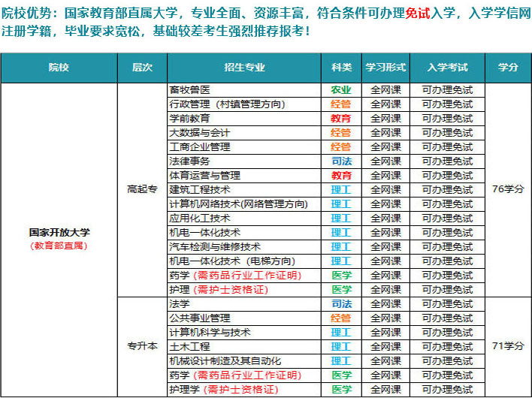Click the 76学分 credit cell
The image size is (532, 398).
click(x=508, y=189)
